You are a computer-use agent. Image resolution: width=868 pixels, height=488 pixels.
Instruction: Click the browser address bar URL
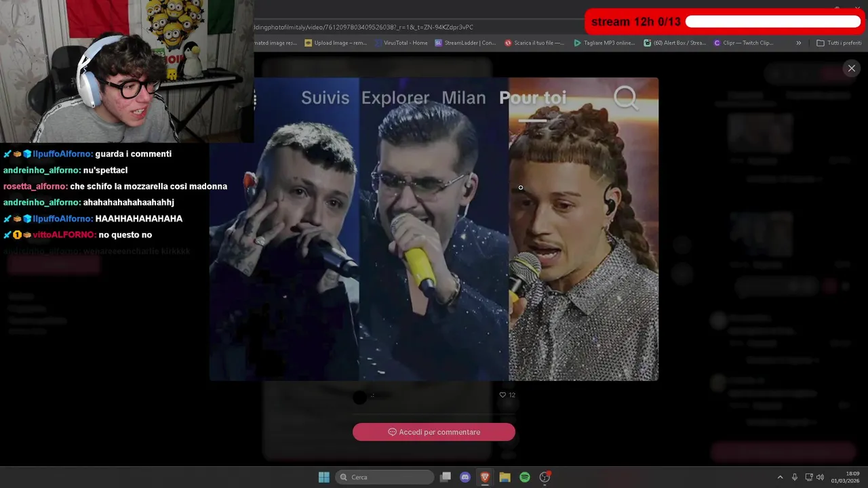[363, 27]
